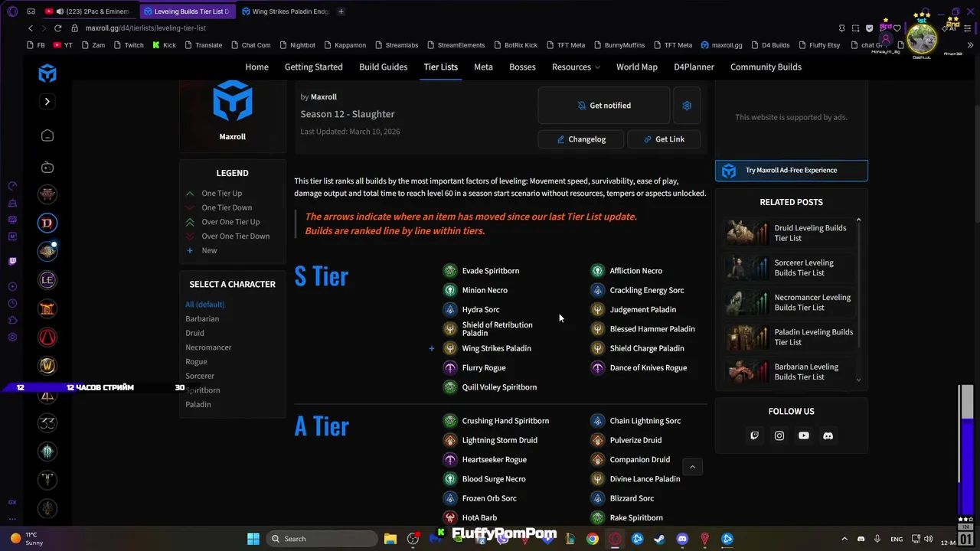The image size is (980, 551).
Task: Click the Windows taskbar Search box
Action: (322, 539)
